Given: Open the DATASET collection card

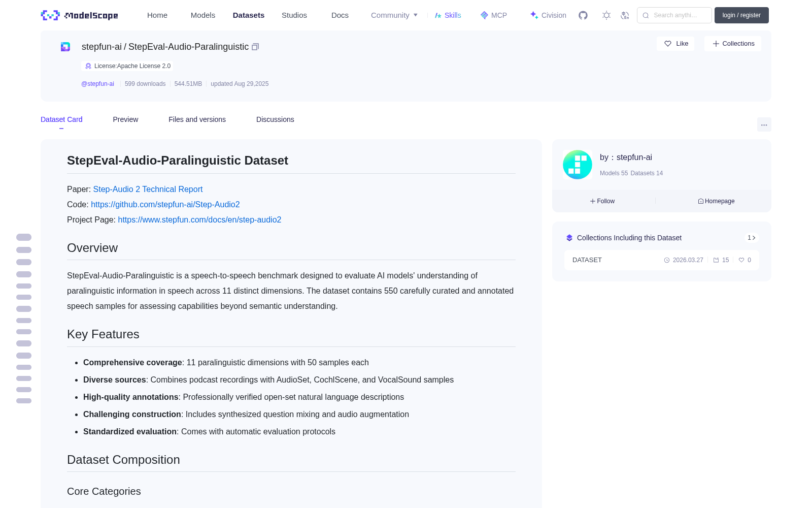Looking at the screenshot, I should [x=662, y=260].
